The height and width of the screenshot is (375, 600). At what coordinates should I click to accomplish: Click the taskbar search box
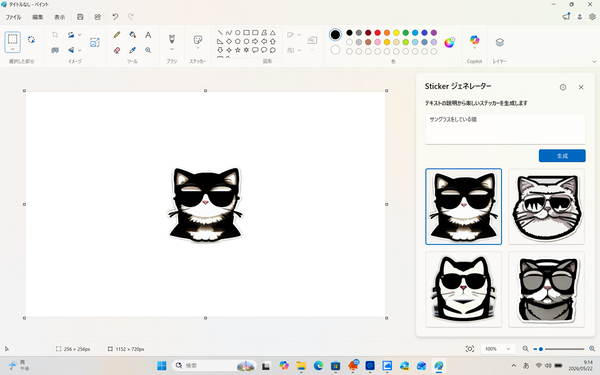(x=214, y=366)
